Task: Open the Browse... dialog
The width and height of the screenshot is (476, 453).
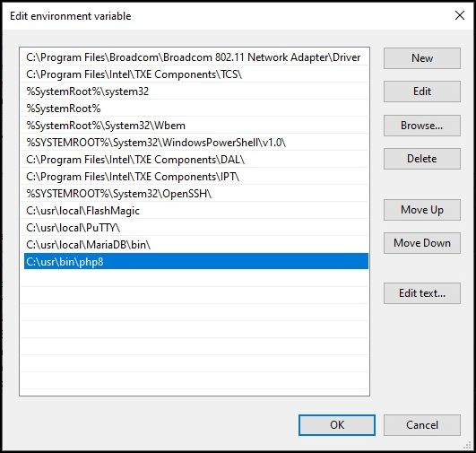Action: click(x=422, y=126)
